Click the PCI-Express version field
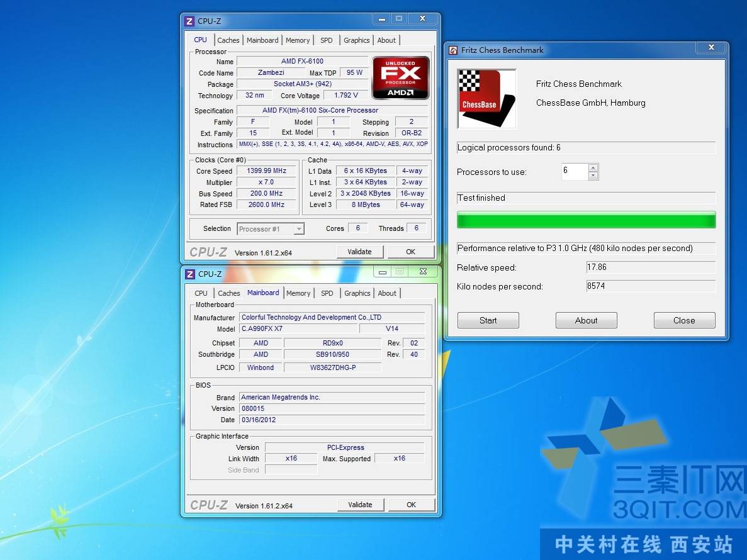Viewport: 747px width, 560px height. tap(345, 447)
